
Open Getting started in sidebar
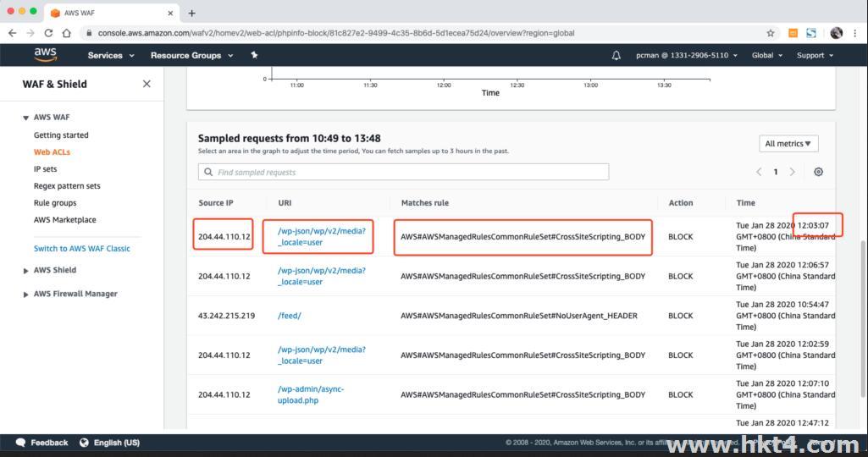(x=61, y=135)
